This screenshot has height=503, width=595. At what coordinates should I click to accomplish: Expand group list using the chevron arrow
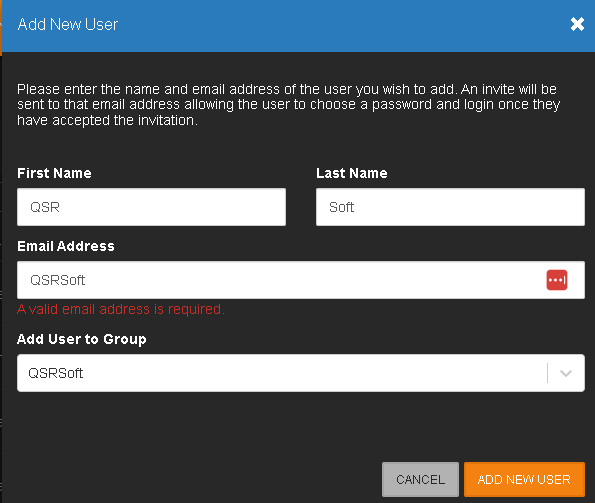tap(566, 373)
